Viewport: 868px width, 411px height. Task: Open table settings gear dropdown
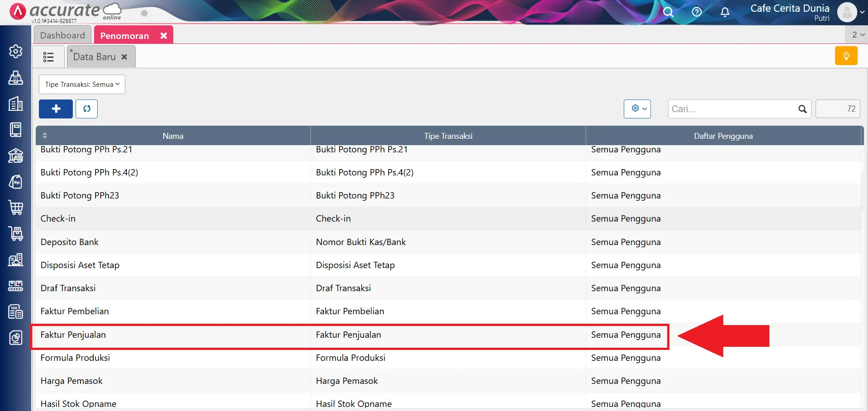pos(637,109)
